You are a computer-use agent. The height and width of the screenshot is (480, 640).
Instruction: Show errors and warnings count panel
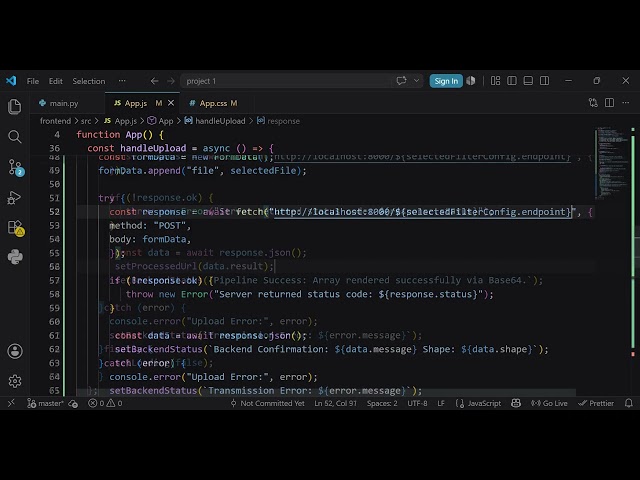click(105, 403)
